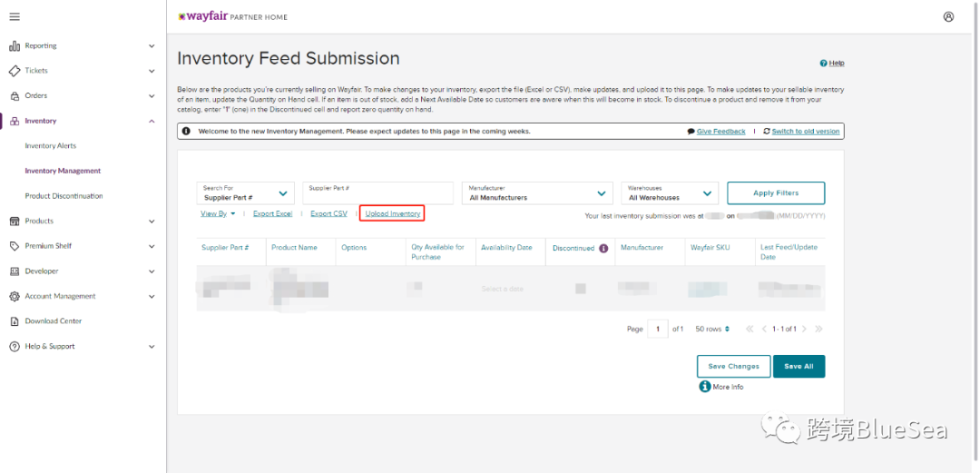Image resolution: width=980 pixels, height=473 pixels.
Task: Click the Account Management gear icon
Action: [x=15, y=296]
